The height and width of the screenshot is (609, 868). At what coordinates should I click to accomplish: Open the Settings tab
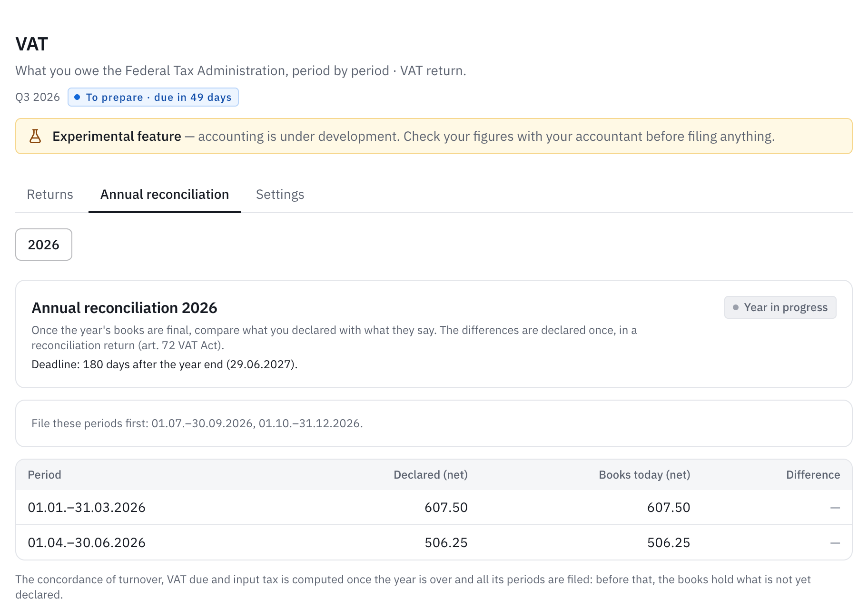(x=280, y=195)
